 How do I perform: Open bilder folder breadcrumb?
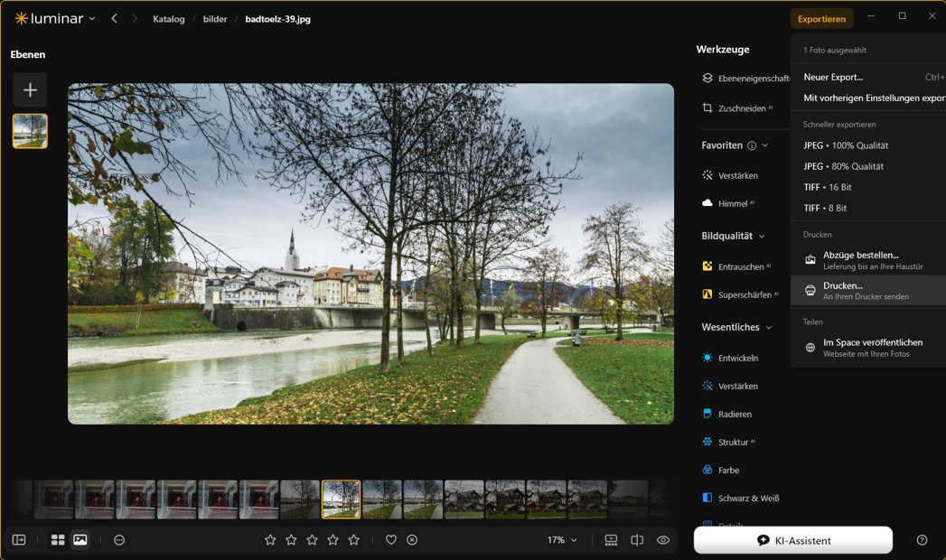[x=215, y=19]
